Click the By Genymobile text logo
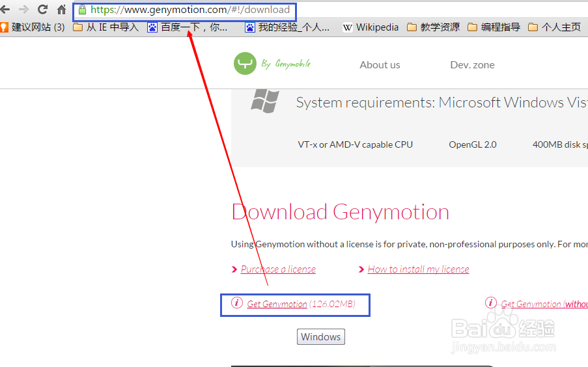 coord(286,64)
